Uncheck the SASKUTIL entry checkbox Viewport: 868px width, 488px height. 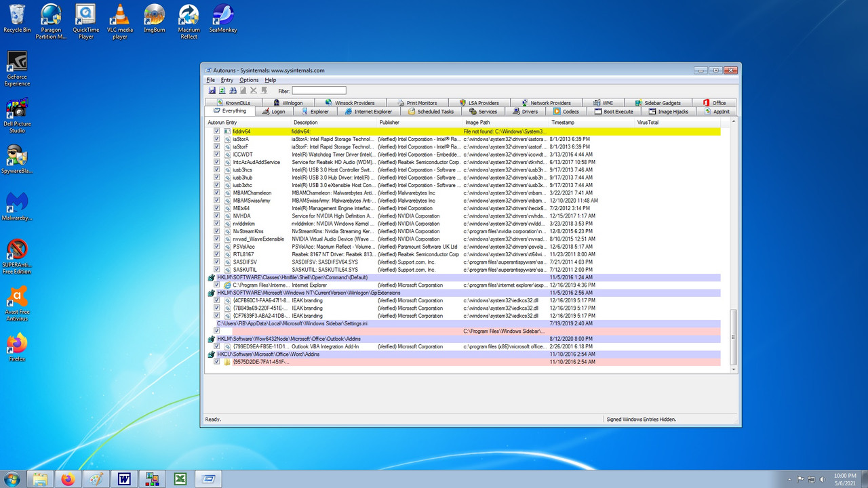click(217, 270)
